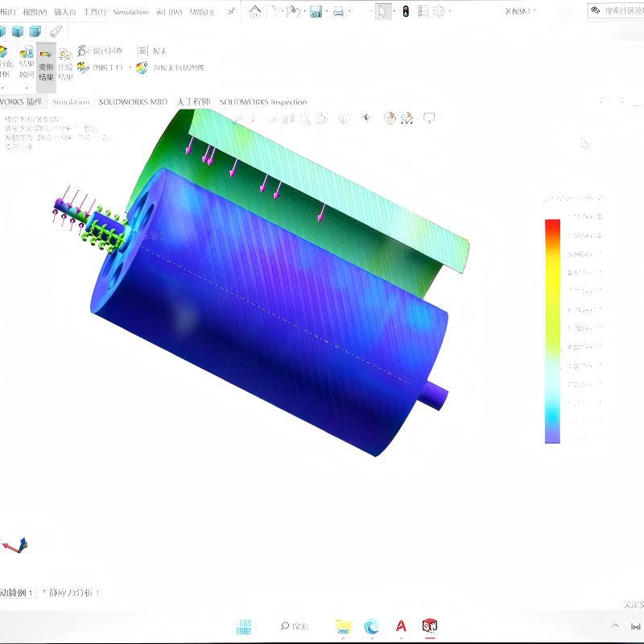Click the Open file icon
This screenshot has height=644, width=644.
pyautogui.click(x=293, y=11)
